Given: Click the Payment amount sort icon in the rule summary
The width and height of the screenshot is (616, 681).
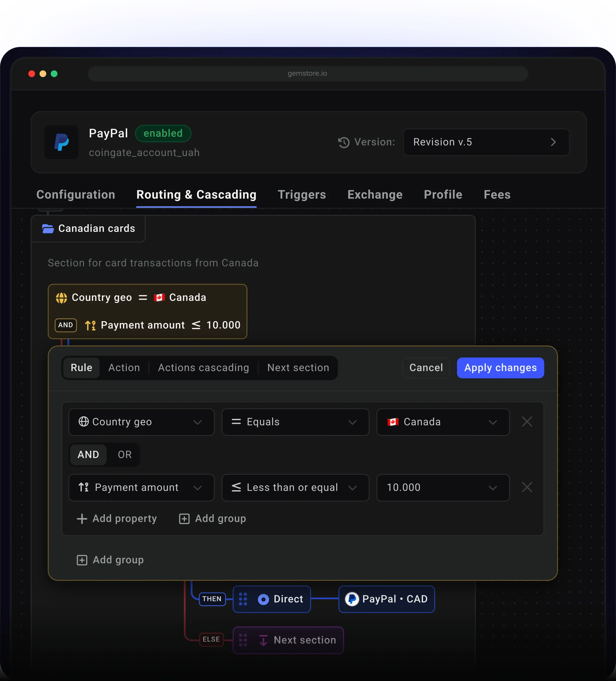Looking at the screenshot, I should (90, 325).
